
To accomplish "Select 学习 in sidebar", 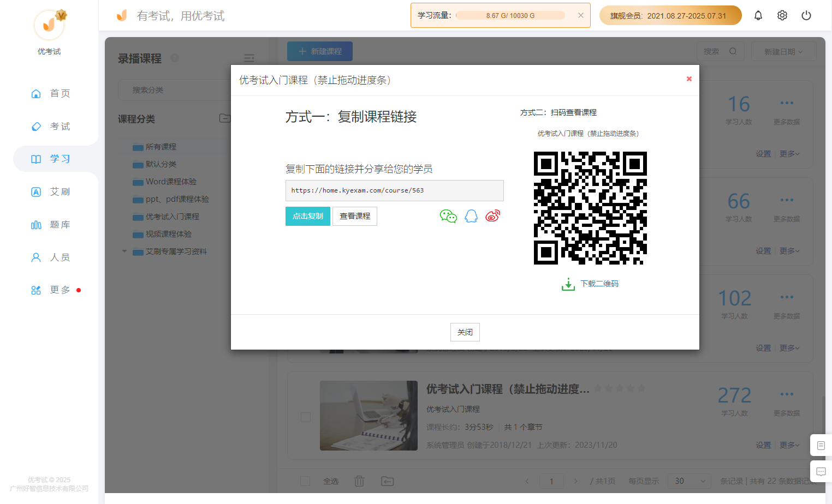I will pyautogui.click(x=50, y=159).
